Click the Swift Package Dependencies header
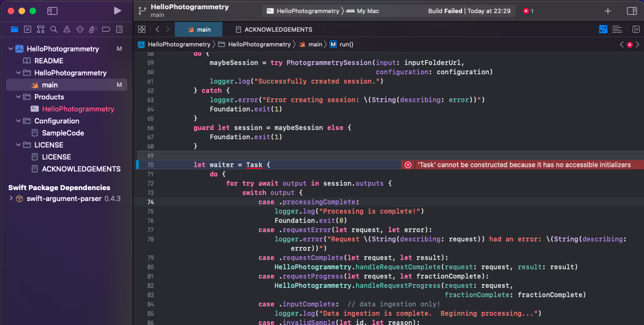 [x=59, y=188]
